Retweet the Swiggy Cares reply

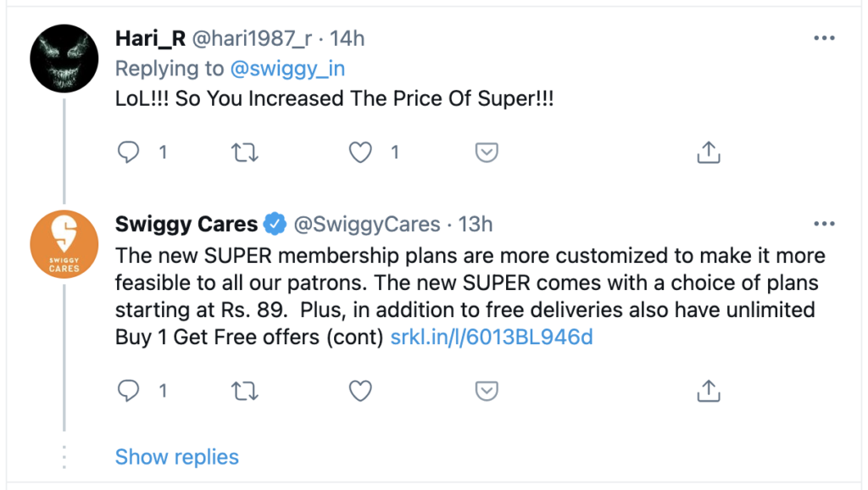point(245,391)
